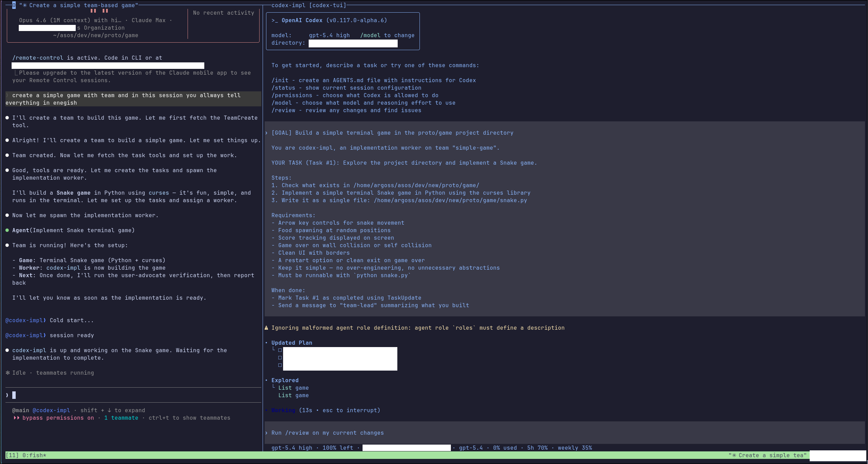Toggle third Updated Plan checkbox
Viewport: 868px width, 464px height.
(280, 365)
